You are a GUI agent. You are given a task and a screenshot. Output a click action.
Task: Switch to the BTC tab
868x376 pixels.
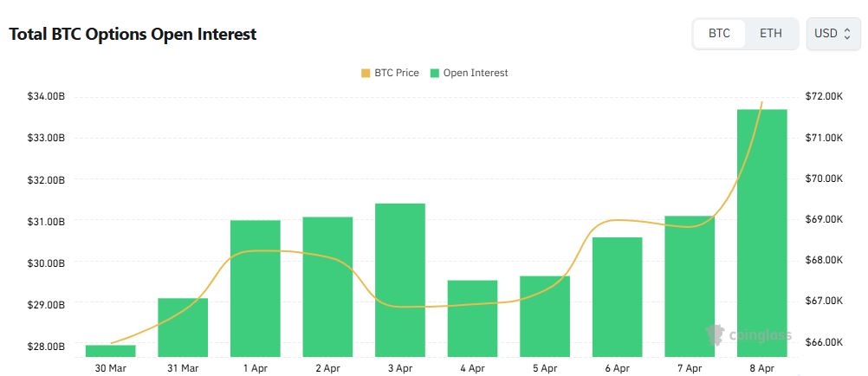point(719,34)
